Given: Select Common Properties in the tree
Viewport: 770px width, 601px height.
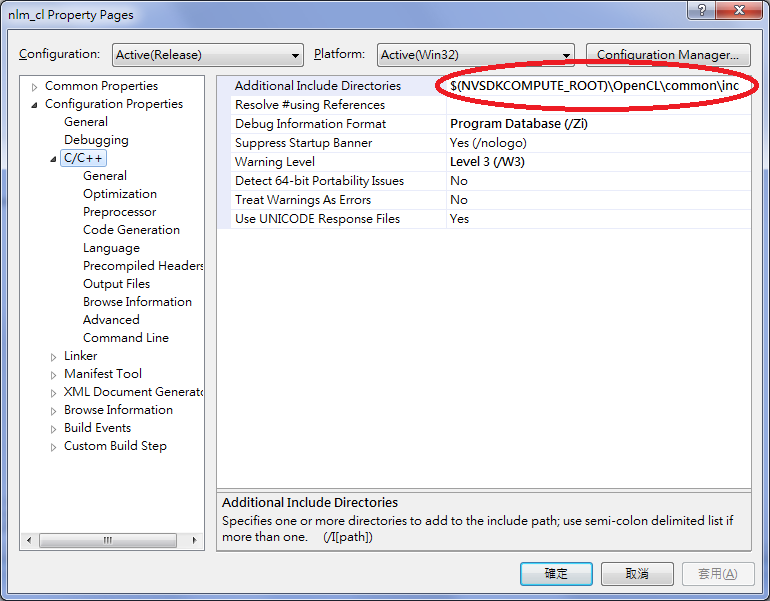Looking at the screenshot, I should click(101, 86).
